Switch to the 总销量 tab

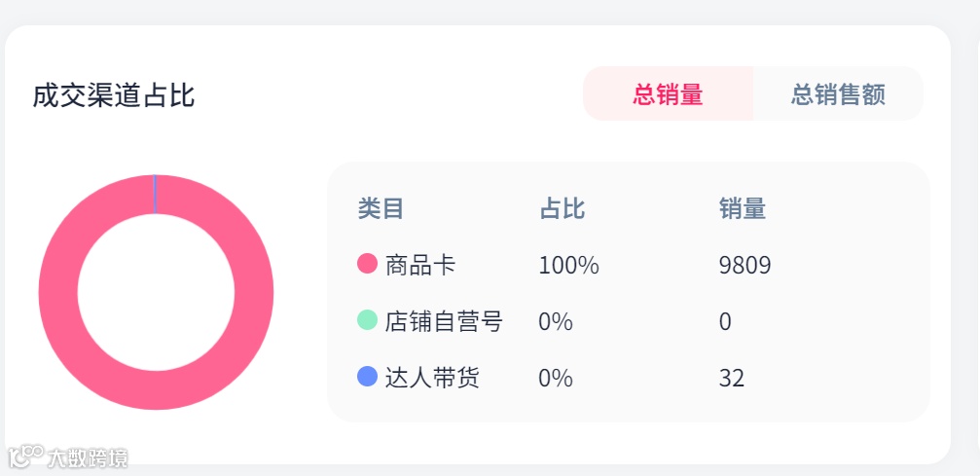(668, 94)
